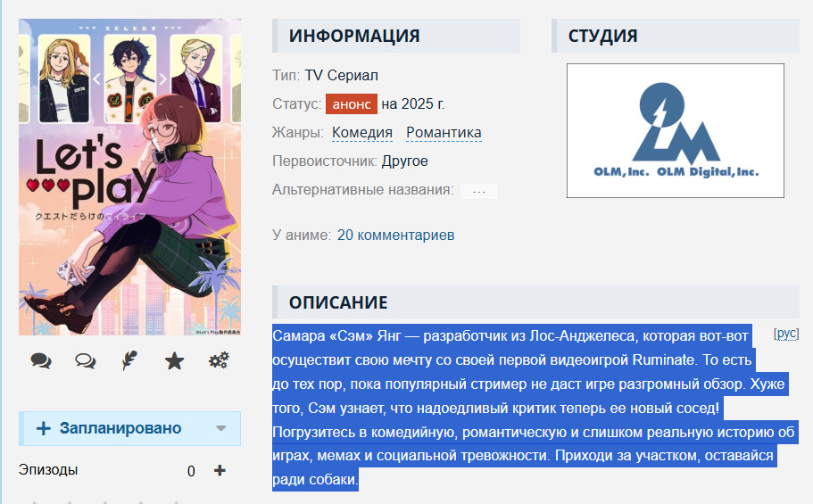Open the feather review icon
The height and width of the screenshot is (504, 813).
[129, 360]
